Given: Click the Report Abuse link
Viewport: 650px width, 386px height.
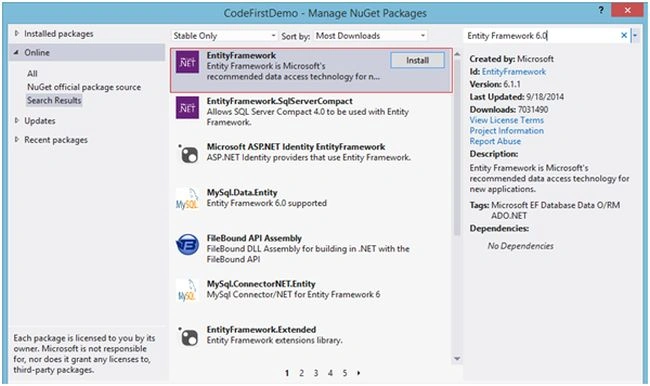Looking at the screenshot, I should tap(495, 141).
